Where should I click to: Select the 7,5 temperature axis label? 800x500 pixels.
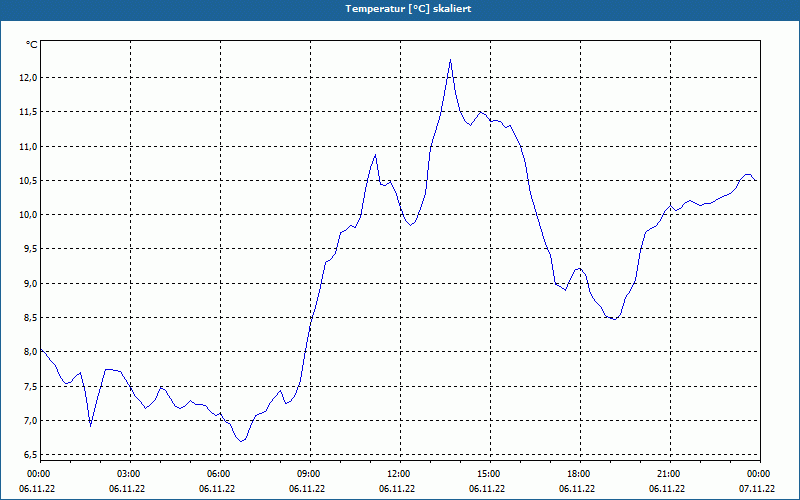coord(30,387)
